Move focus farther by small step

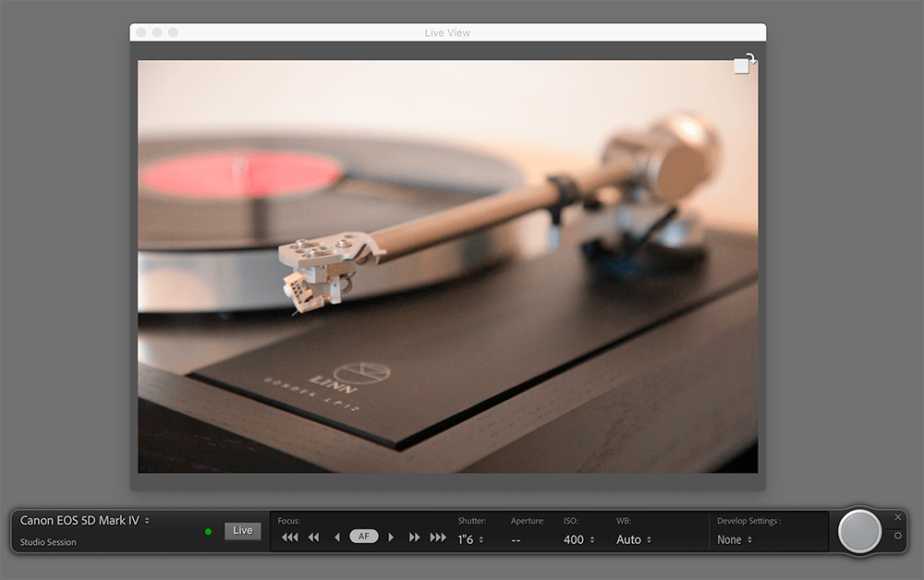[x=391, y=537]
